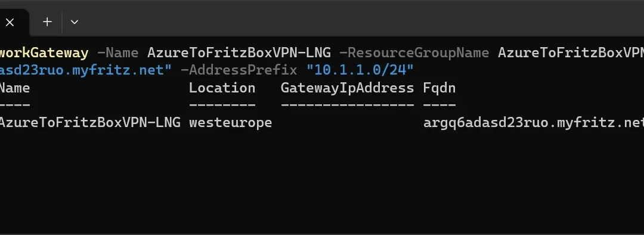The width and height of the screenshot is (644, 235).
Task: Click the AzureToFritzBoxVPN-LNG output row name
Action: [x=90, y=122]
